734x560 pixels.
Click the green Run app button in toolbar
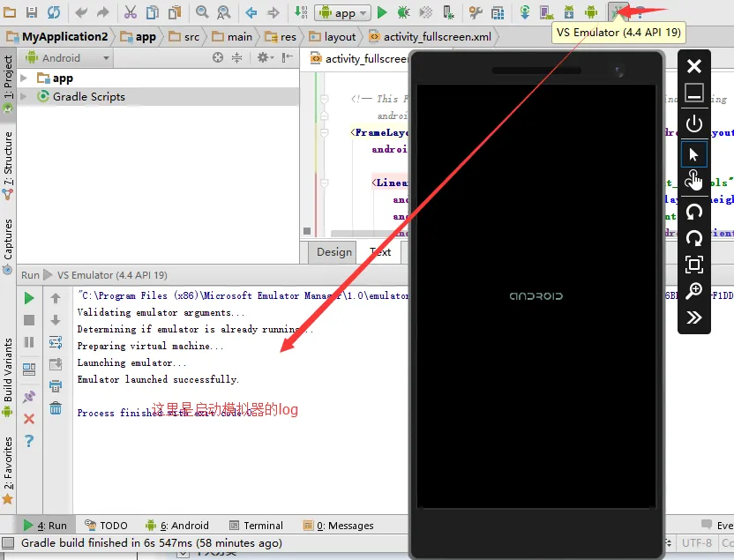pyautogui.click(x=382, y=12)
